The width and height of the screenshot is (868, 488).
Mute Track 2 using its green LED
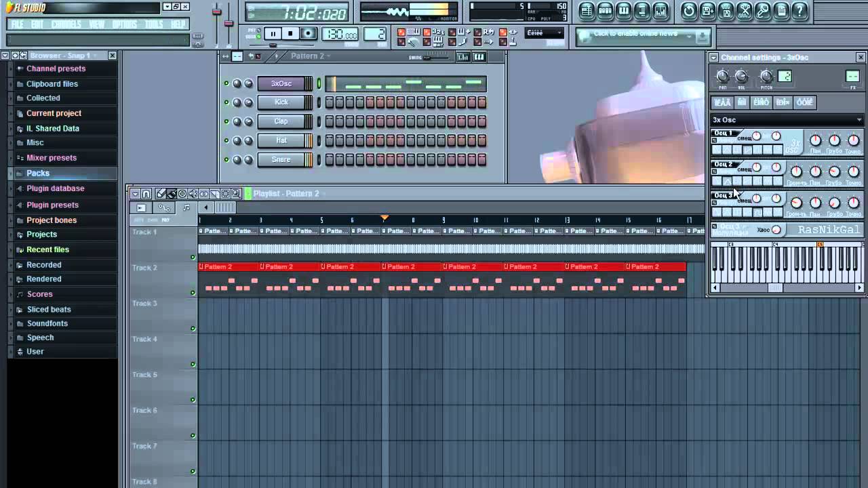click(x=193, y=293)
